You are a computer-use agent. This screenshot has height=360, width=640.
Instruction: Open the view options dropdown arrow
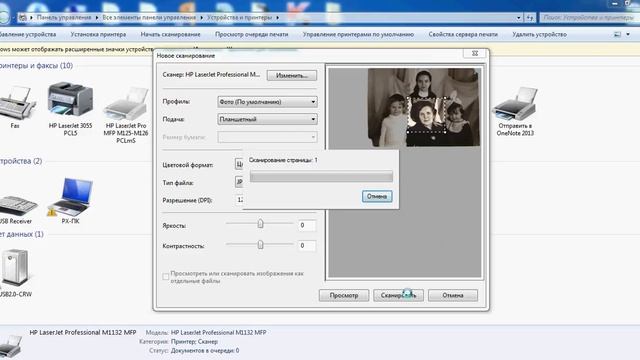click(628, 35)
